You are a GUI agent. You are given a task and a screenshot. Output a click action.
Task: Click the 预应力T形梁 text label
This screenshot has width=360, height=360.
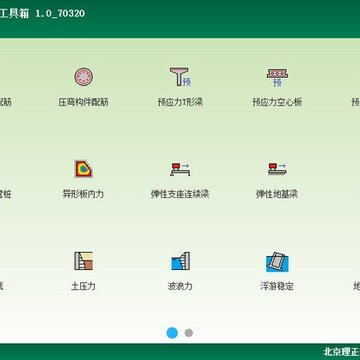tap(180, 102)
